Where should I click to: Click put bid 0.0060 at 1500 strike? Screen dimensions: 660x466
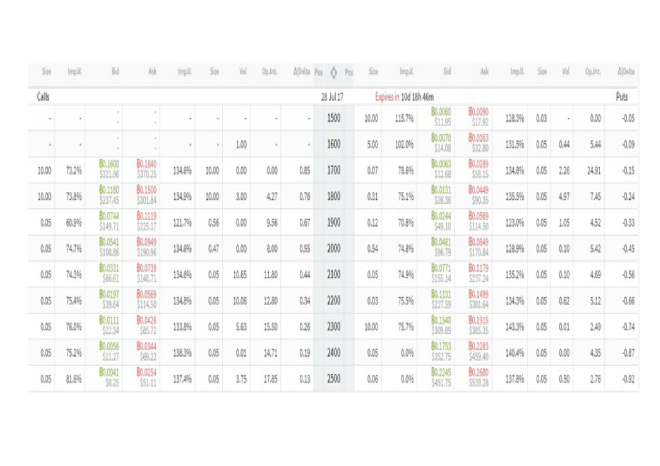point(441,114)
